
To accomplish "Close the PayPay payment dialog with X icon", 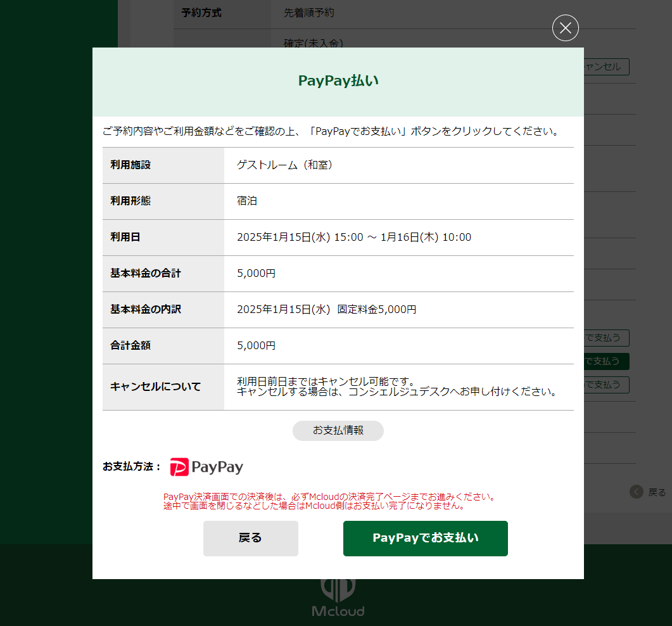I will click(566, 28).
